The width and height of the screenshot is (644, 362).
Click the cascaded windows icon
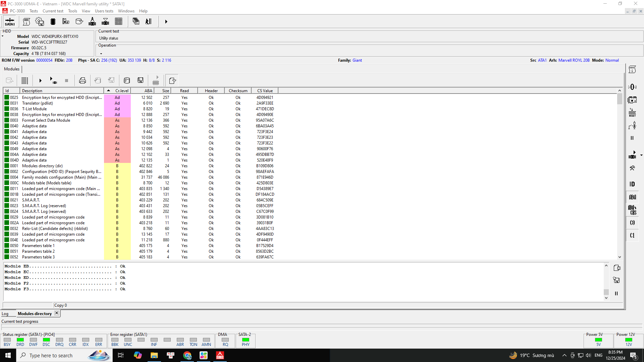[136, 22]
